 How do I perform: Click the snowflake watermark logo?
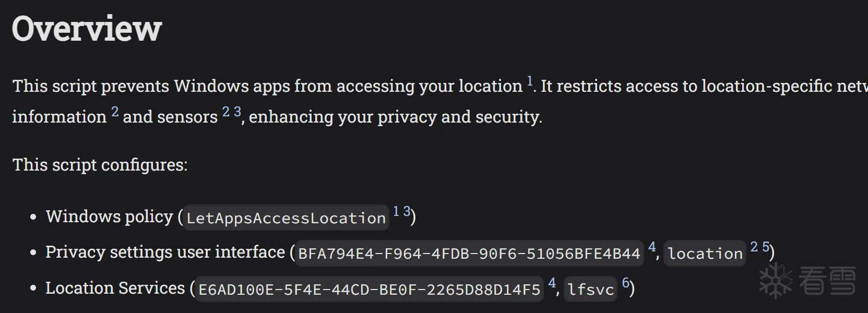[776, 281]
